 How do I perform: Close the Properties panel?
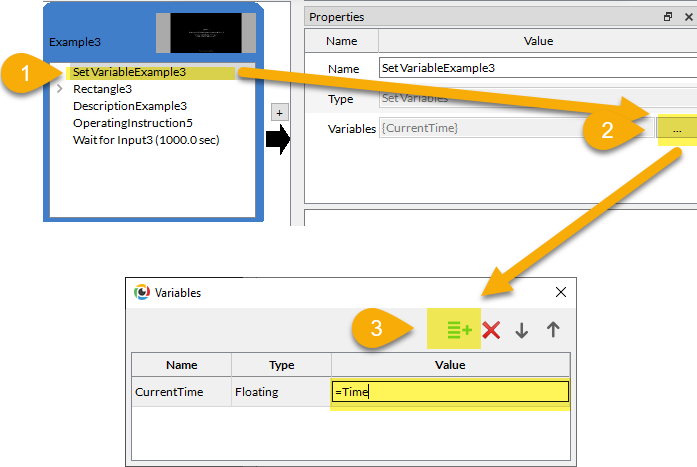click(686, 17)
